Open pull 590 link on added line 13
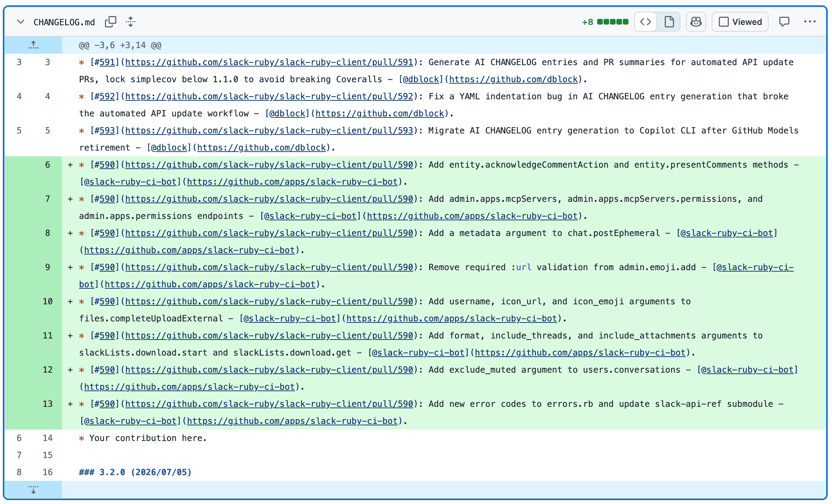832x504 pixels. [x=269, y=404]
